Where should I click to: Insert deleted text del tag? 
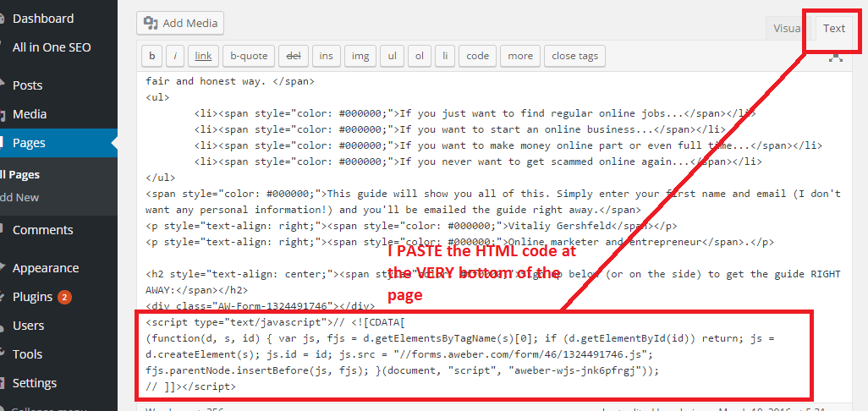[293, 56]
